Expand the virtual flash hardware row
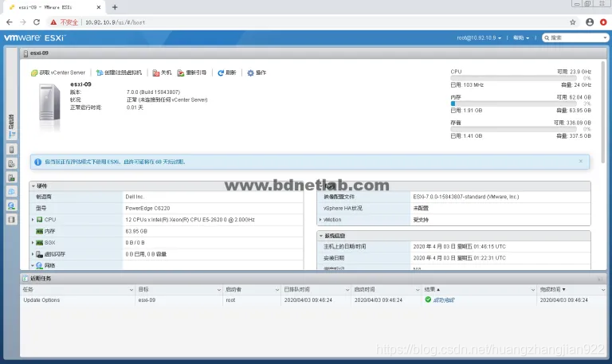612x364 pixels. (33, 254)
